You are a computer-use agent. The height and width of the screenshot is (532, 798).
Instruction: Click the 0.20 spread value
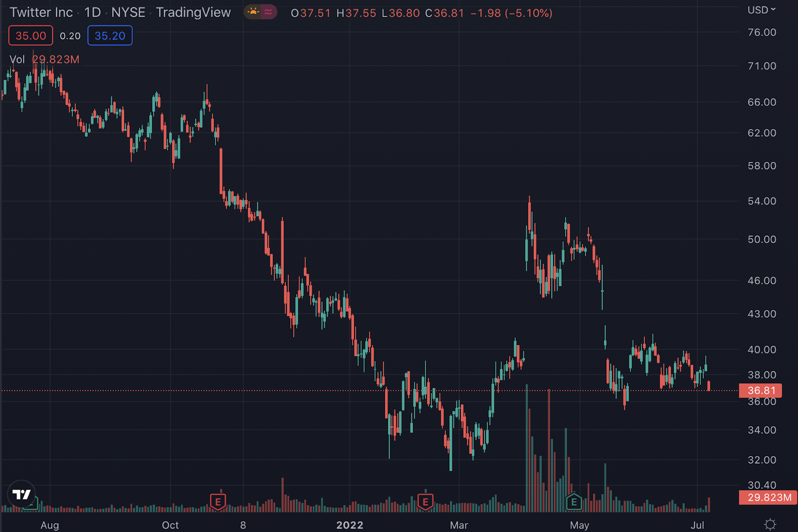point(70,36)
